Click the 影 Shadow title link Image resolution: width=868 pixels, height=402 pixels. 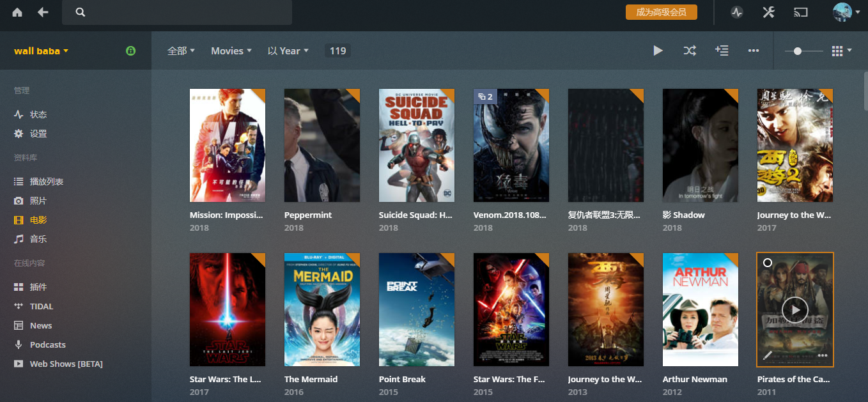(x=684, y=215)
